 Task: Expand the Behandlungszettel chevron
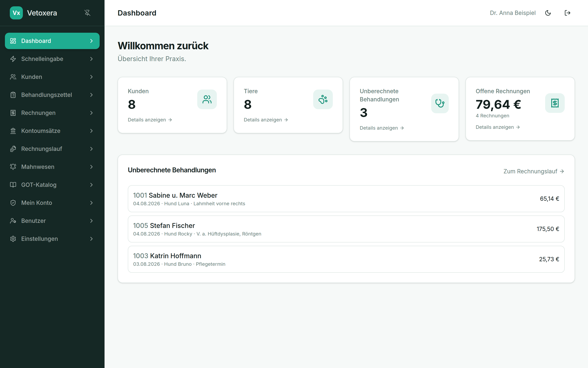pos(91,95)
